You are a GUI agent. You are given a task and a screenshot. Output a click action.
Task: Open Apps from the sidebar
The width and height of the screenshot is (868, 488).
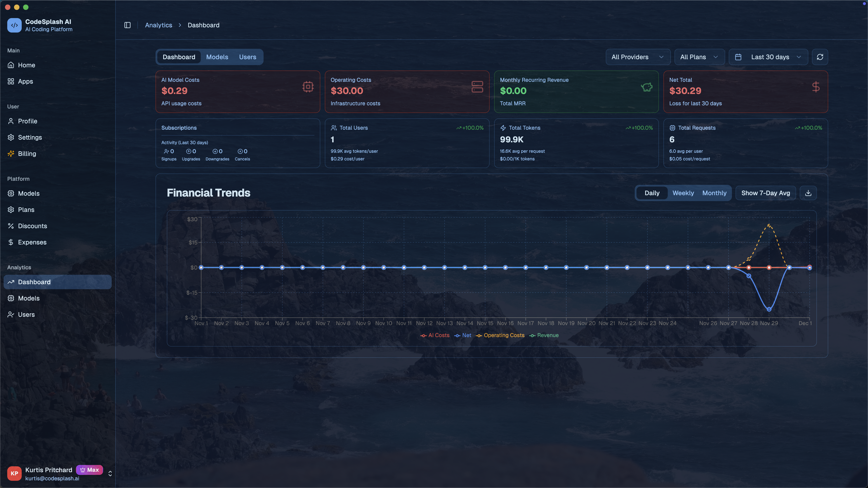click(x=25, y=81)
